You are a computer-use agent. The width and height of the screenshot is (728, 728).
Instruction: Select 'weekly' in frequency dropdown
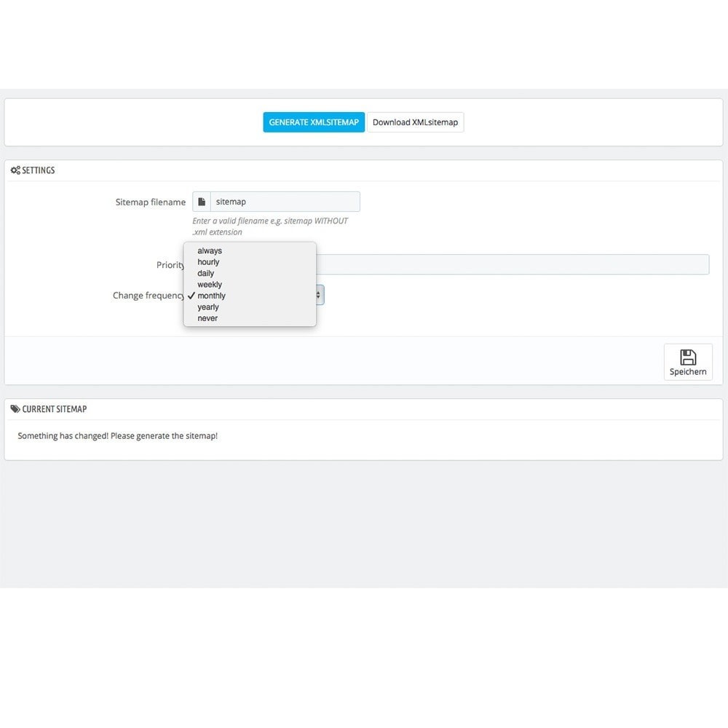(x=250, y=284)
